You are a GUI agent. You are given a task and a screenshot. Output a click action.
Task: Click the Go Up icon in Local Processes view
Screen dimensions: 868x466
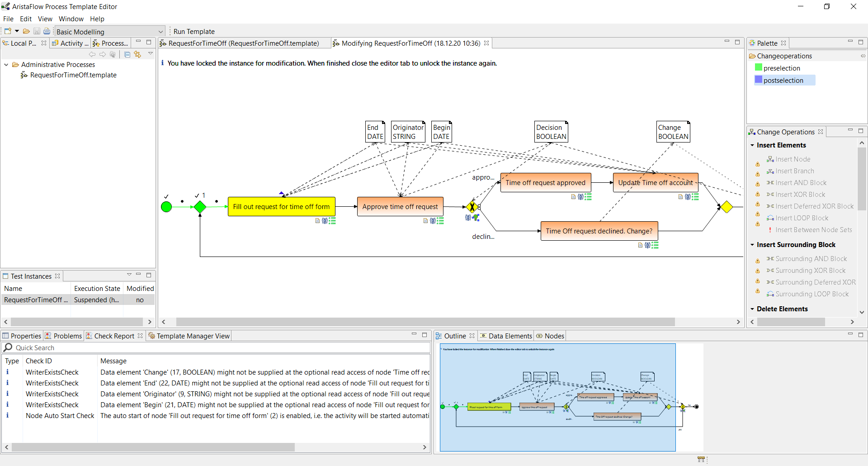coord(113,54)
